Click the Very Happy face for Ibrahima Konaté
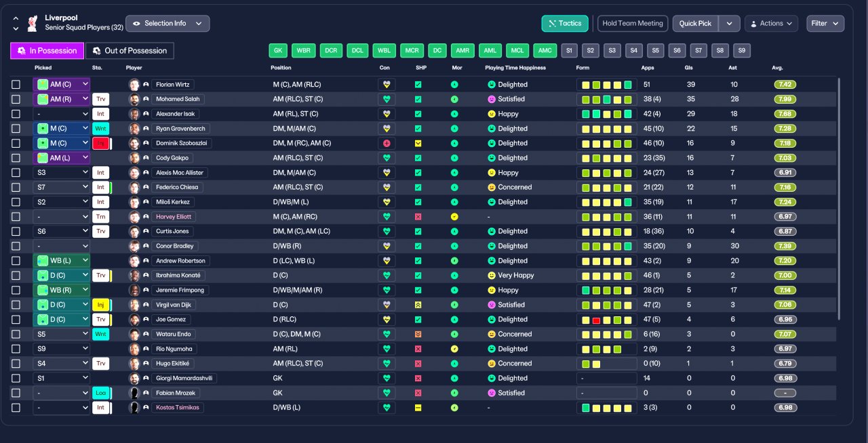This screenshot has height=443, width=868. [491, 276]
